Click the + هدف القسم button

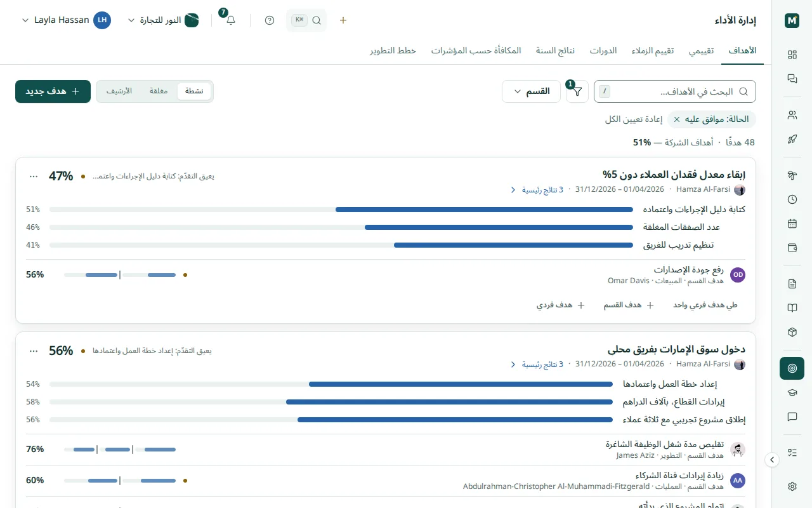pos(629,305)
